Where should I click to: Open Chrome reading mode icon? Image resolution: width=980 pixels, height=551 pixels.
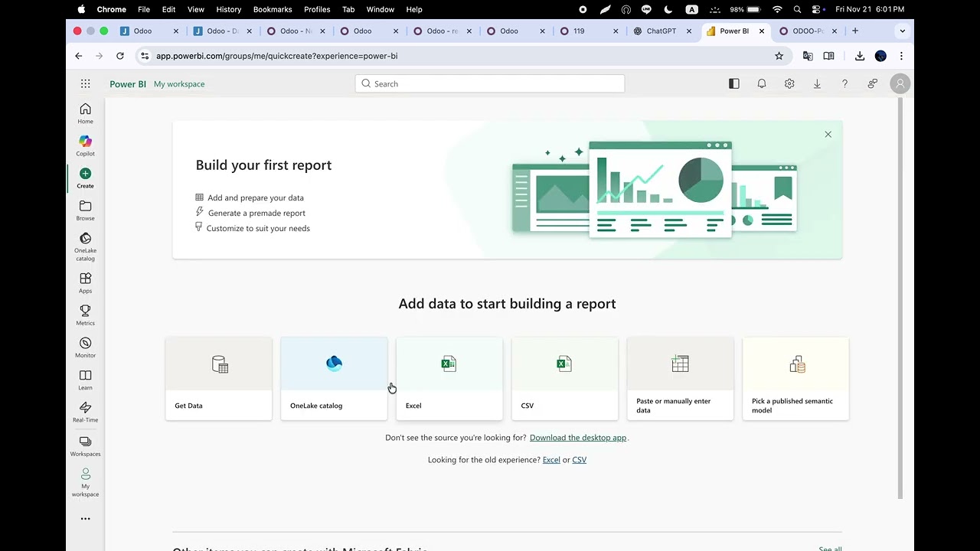tap(828, 56)
